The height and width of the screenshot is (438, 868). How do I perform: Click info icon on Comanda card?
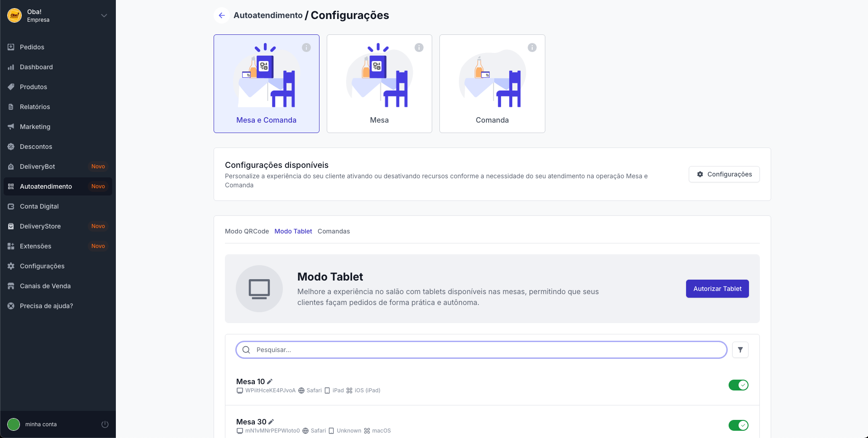point(532,48)
